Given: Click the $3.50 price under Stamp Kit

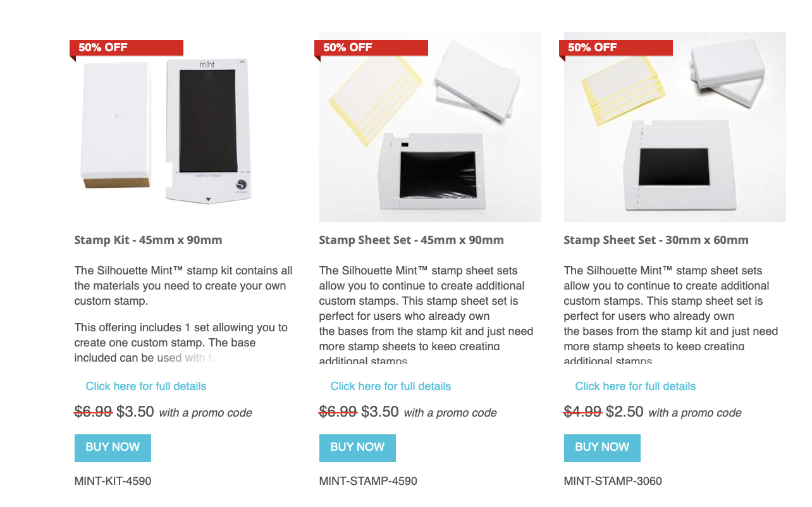Looking at the screenshot, I should click(x=135, y=412).
